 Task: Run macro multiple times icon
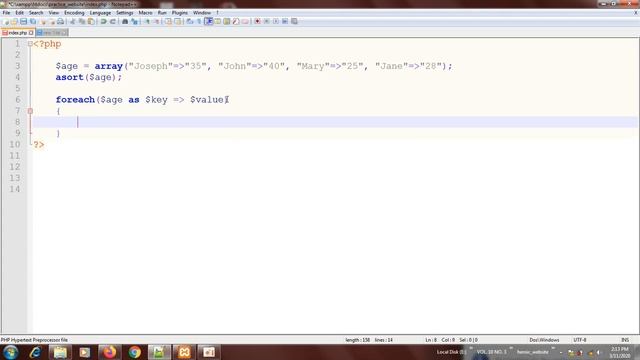click(x=285, y=21)
